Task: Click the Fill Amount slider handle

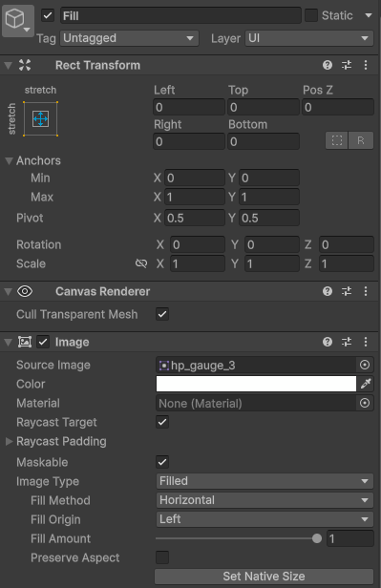Action: [317, 539]
